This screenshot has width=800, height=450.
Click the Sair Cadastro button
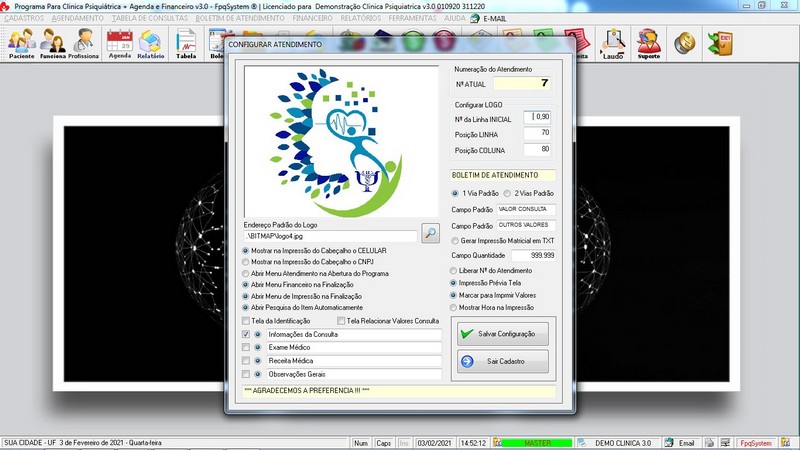502,361
